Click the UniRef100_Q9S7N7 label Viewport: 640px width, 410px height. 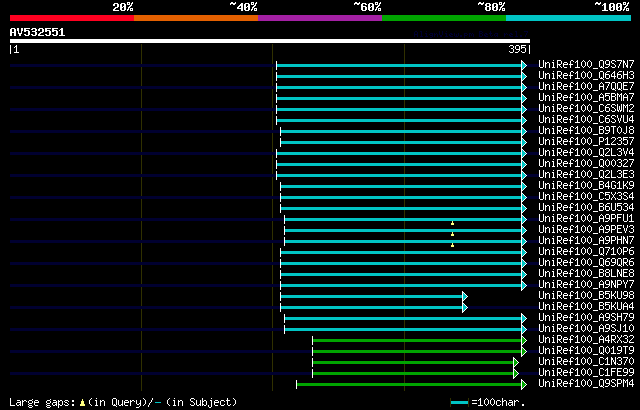586,64
